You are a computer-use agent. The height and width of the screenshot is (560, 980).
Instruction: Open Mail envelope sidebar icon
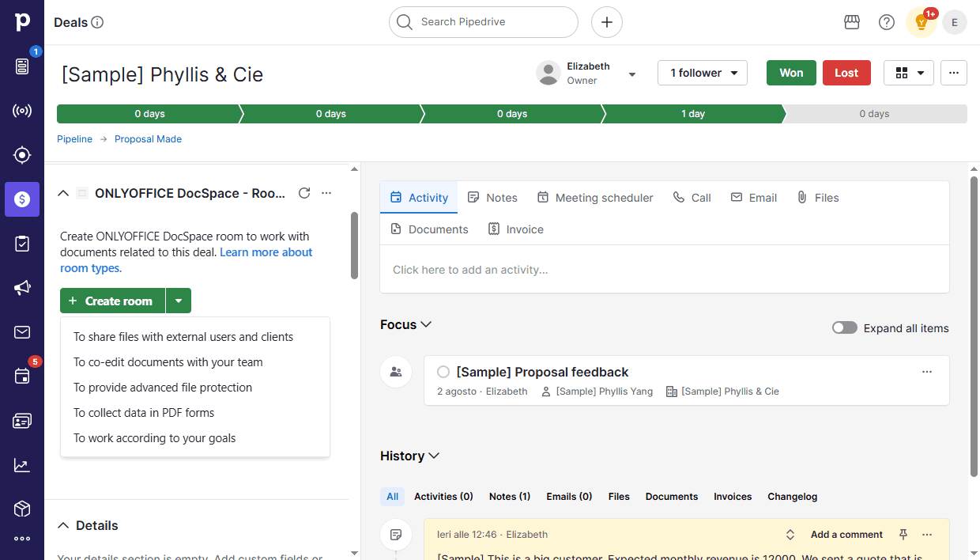tap(22, 332)
